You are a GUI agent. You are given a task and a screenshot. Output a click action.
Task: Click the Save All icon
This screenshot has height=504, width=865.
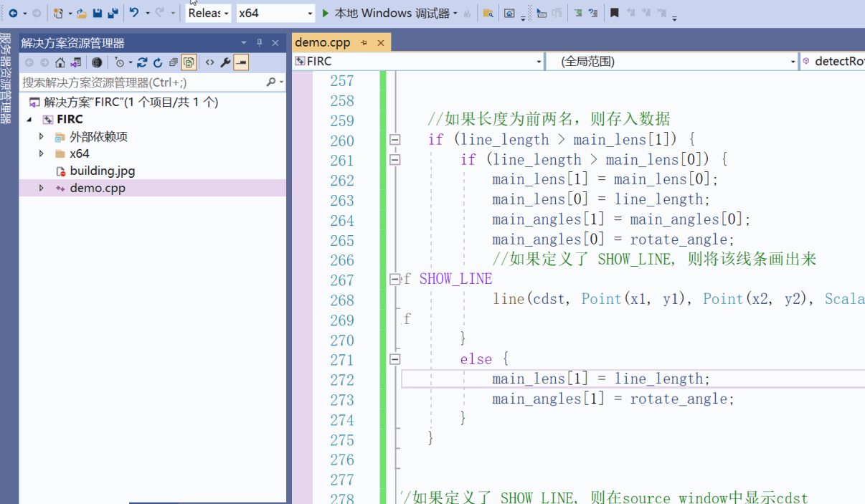[113, 13]
